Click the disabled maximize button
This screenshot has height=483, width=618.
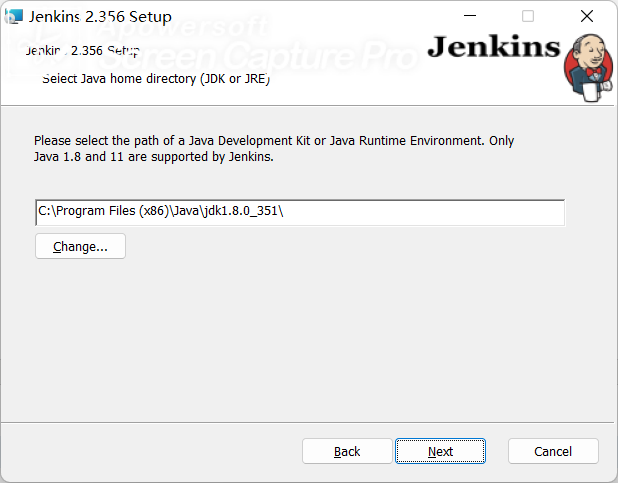coord(528,16)
